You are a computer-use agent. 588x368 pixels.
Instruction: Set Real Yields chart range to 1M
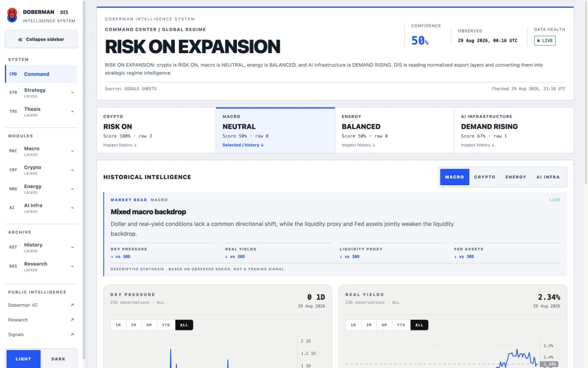(353, 325)
